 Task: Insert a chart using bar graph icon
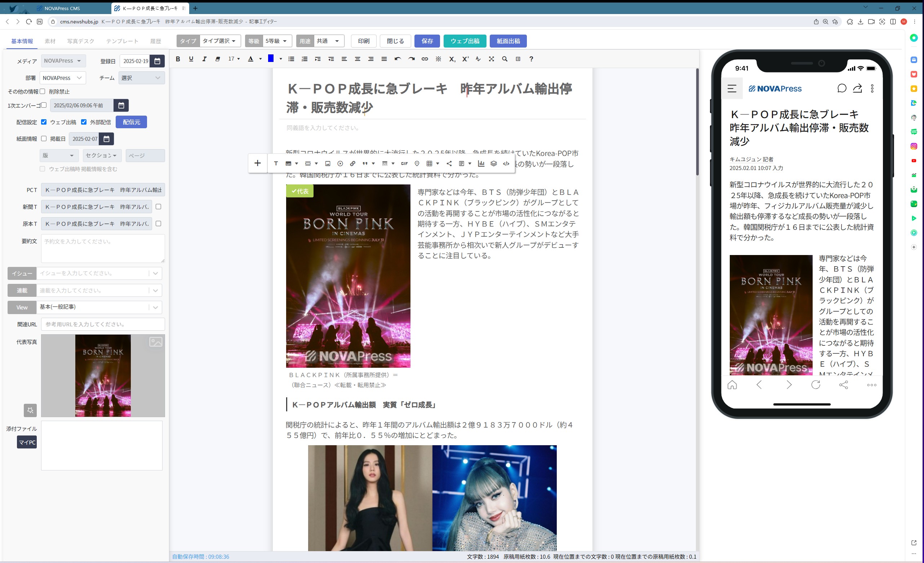481,164
